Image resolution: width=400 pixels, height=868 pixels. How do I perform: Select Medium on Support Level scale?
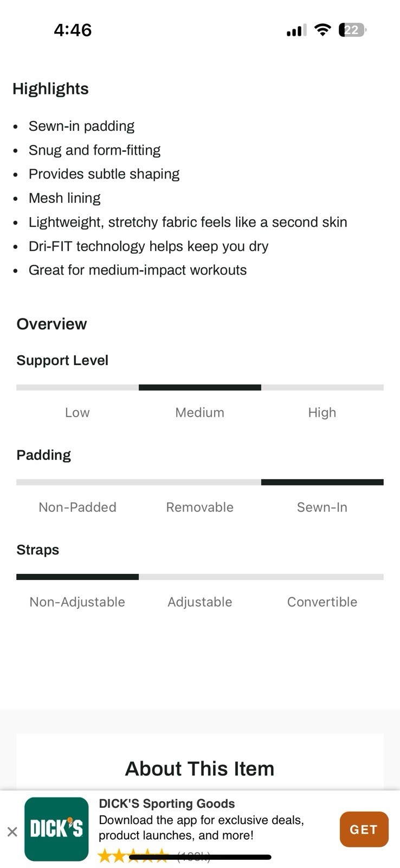199,412
